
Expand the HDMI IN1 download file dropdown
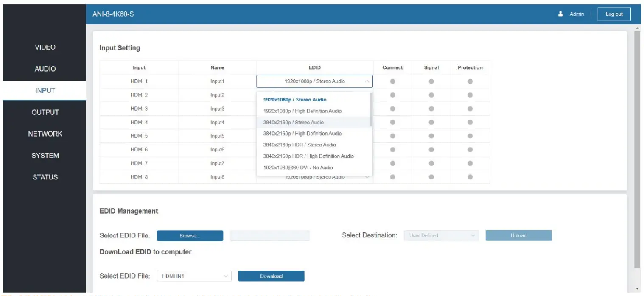tap(194, 276)
